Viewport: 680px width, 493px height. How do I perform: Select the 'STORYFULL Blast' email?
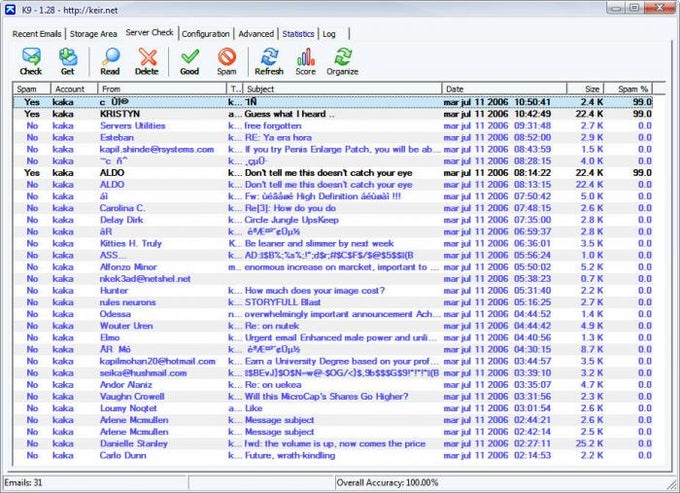coord(333,302)
